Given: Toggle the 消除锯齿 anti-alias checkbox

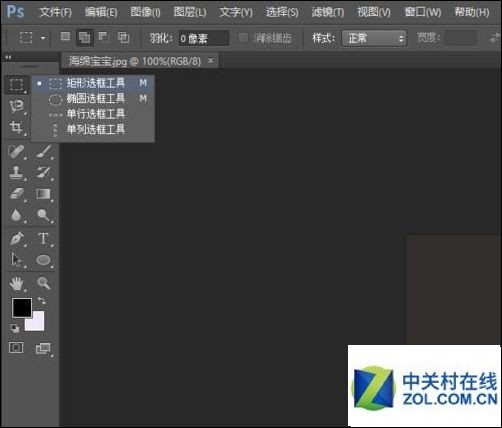Looking at the screenshot, I should click(243, 38).
